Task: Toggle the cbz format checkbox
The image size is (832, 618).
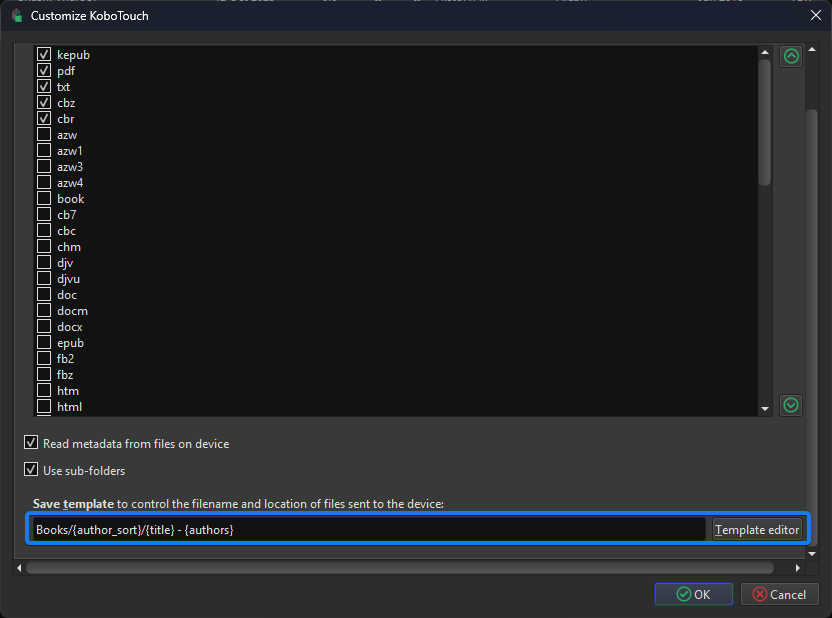Action: [x=44, y=102]
